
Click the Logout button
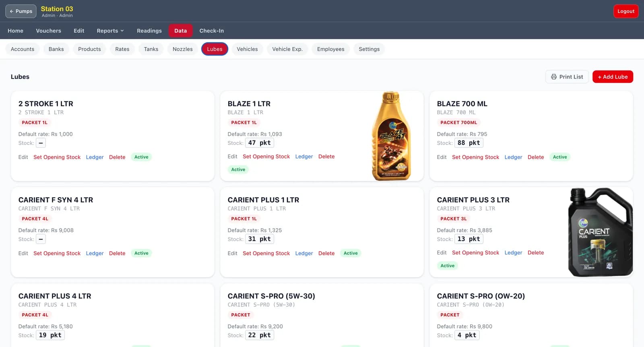626,11
